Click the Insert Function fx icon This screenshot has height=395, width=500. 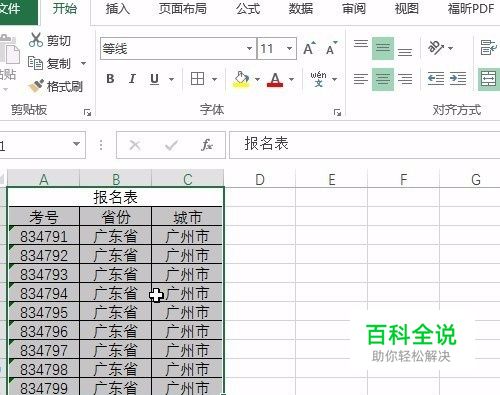pos(207,145)
